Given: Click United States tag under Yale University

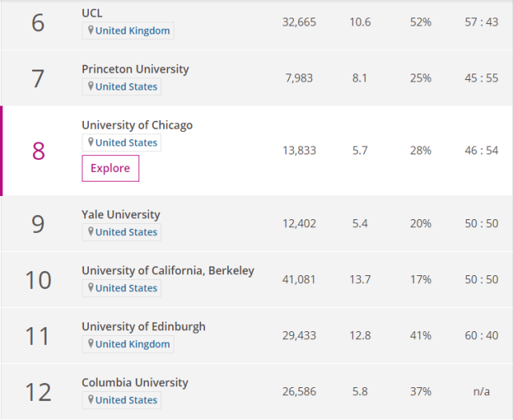Looking at the screenshot, I should pos(126,232).
